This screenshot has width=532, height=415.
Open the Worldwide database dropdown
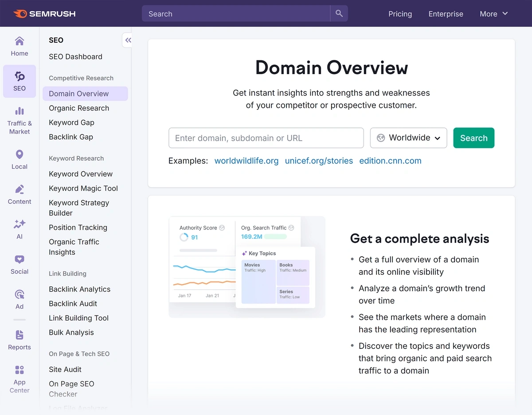click(x=408, y=138)
